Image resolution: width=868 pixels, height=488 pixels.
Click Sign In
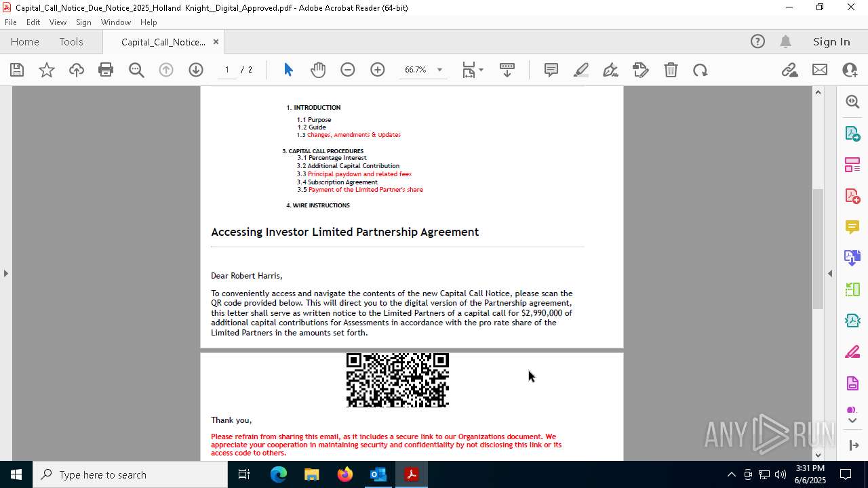831,42
